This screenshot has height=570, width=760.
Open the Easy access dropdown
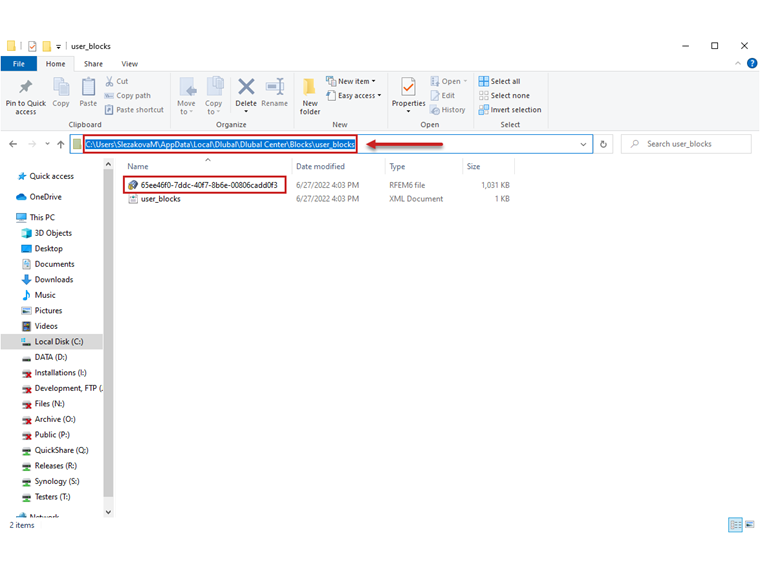(354, 95)
